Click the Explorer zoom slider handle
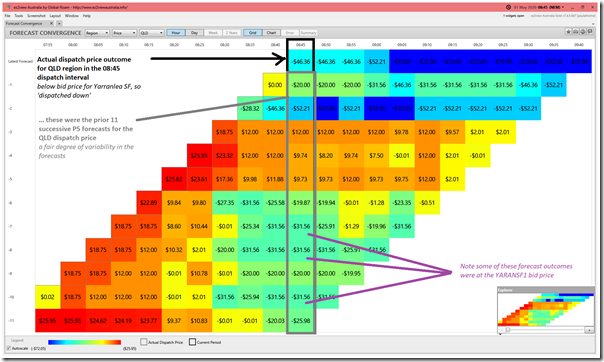 [508, 330]
